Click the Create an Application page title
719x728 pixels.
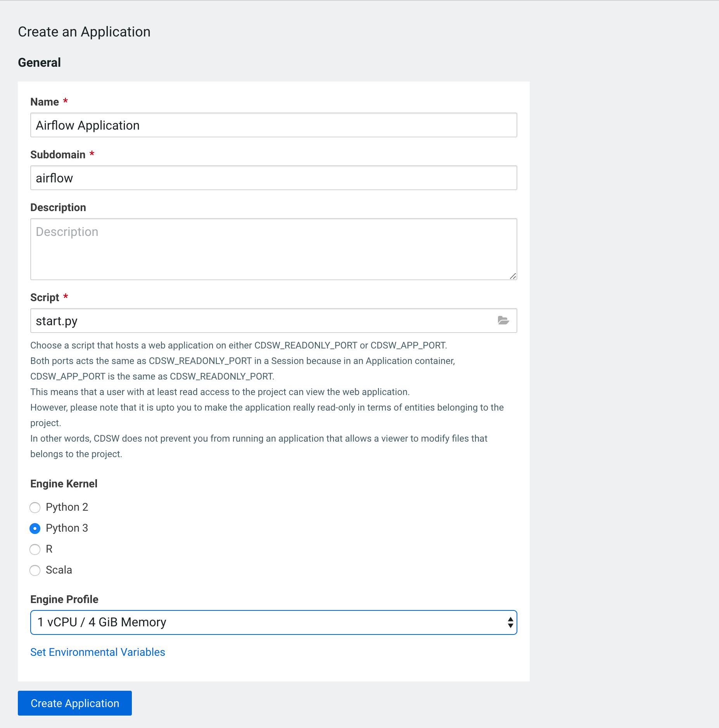84,31
